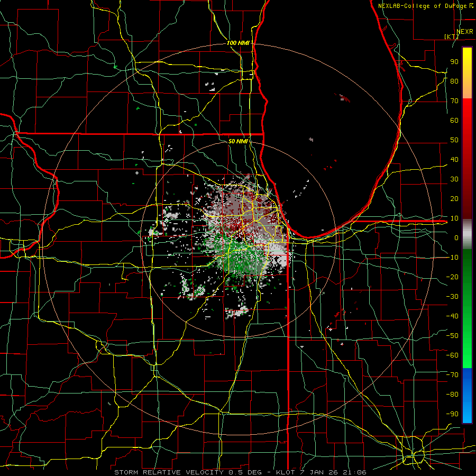Screen dimensions: 476x476
Task: Click the 7 JAN 26 date in caption
Action: (x=319, y=472)
